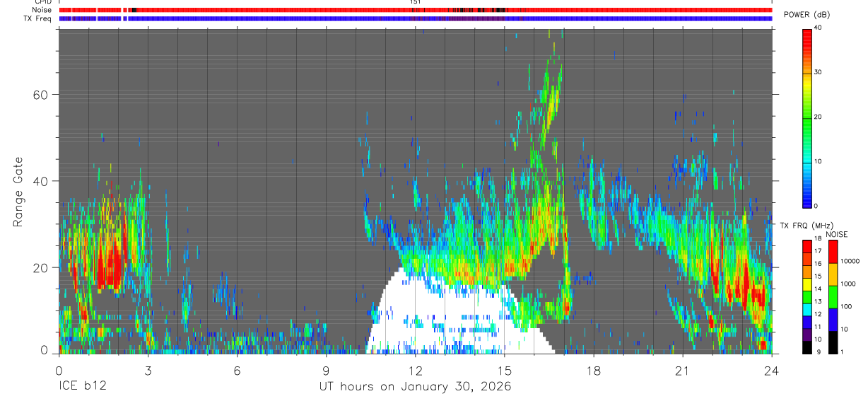Click the NOISE legend title
Image resolution: width=868 pixels, height=401 pixels.
click(x=836, y=234)
